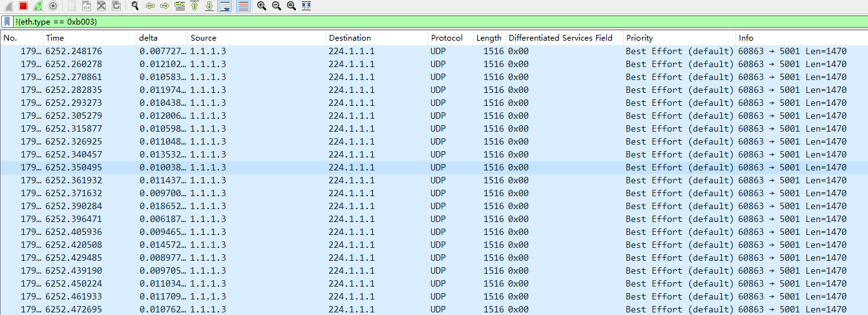
Task: Select the packet at time 6252.371632
Action: point(434,193)
